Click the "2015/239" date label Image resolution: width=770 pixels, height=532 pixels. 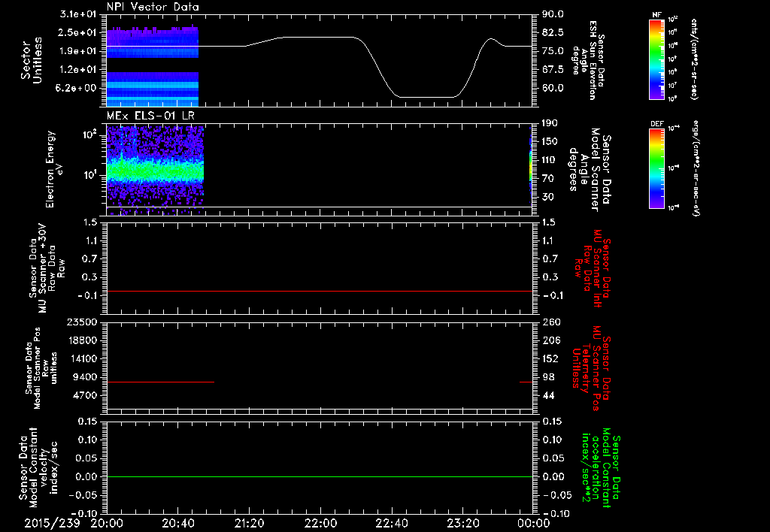pos(52,523)
